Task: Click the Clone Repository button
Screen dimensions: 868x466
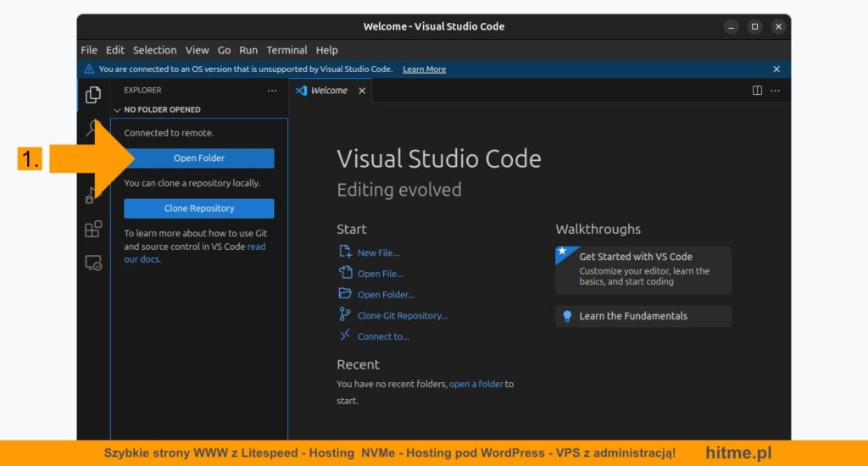Action: [x=198, y=208]
